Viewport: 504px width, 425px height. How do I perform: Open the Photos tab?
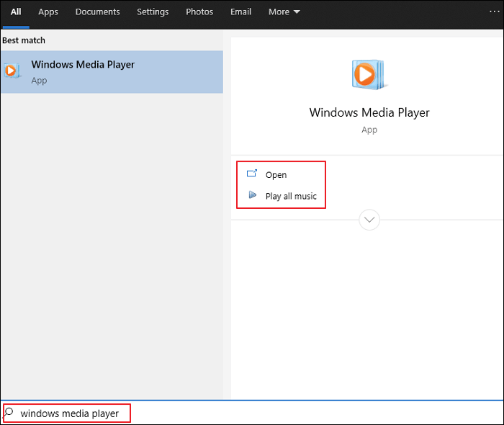[199, 12]
